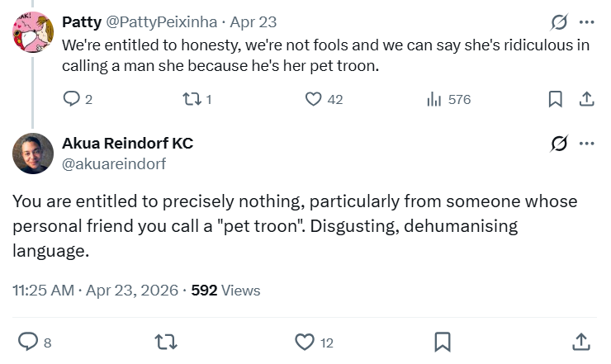Bookmark Patty's tweet
611x364 pixels.
556,99
